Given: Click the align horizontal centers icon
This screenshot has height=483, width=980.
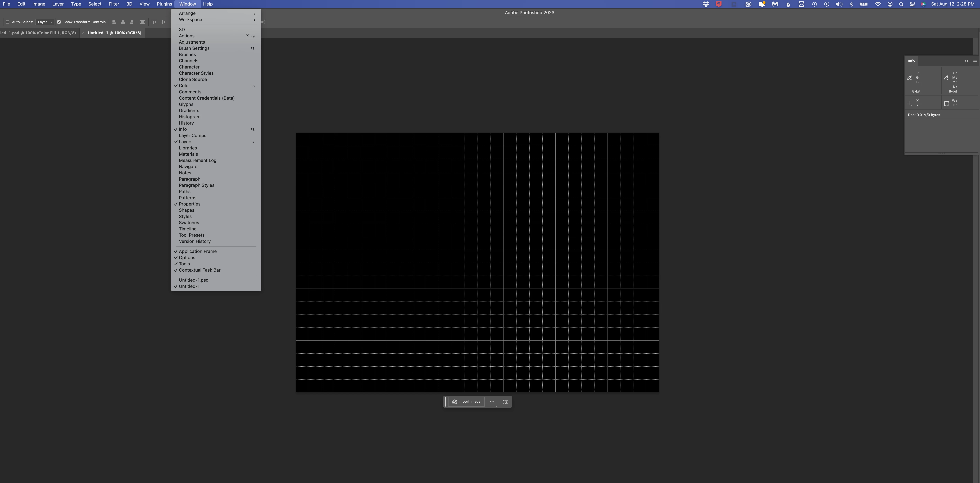Looking at the screenshot, I should (123, 22).
